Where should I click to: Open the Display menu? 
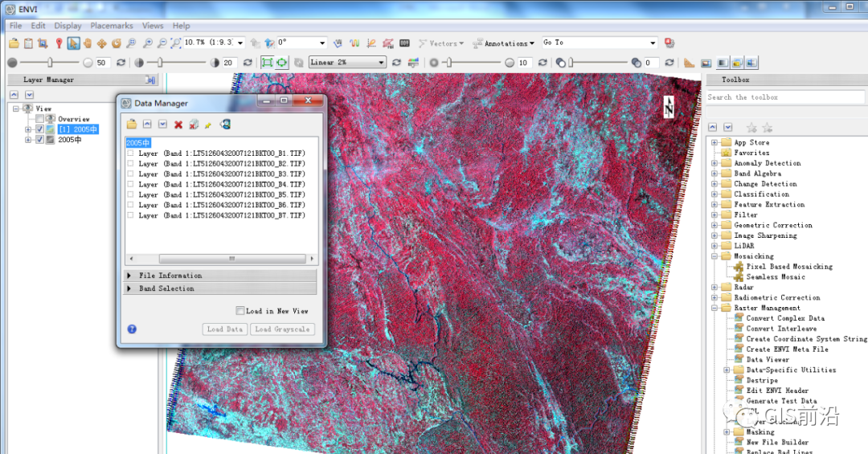click(68, 26)
